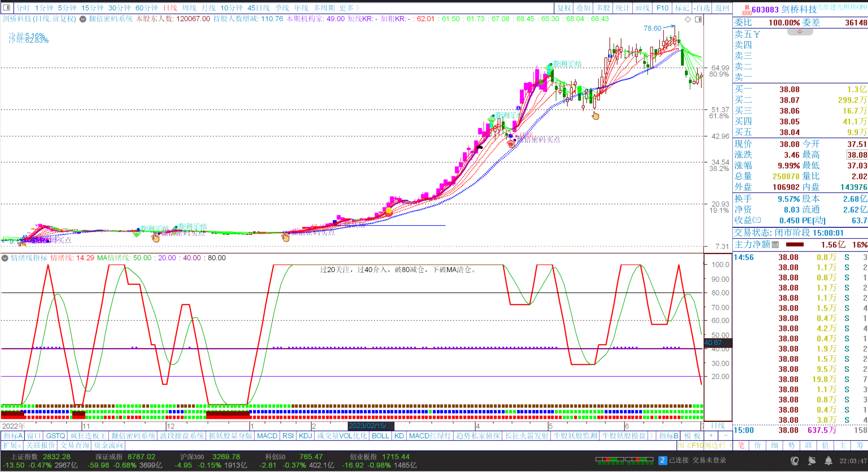The height and width of the screenshot is (472, 868).
Task: Toggle the right sidebar panel icon
Action: [x=698, y=19]
